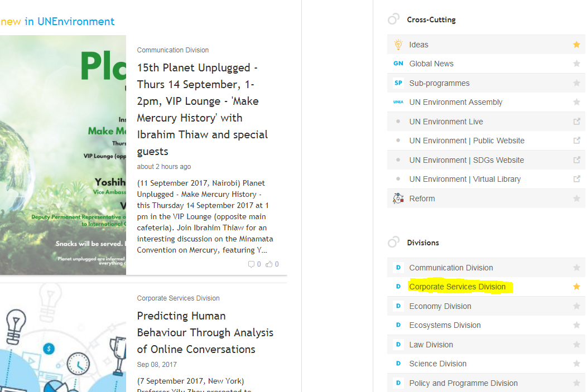Click the 'new in UNEnvironment' heading
This screenshot has width=587, height=392.
coord(57,22)
